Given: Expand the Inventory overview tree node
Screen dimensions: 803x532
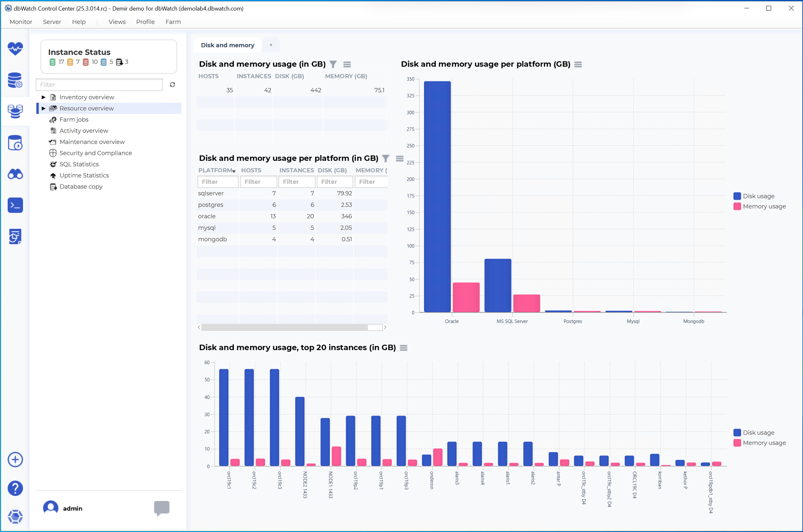Looking at the screenshot, I should coord(43,97).
